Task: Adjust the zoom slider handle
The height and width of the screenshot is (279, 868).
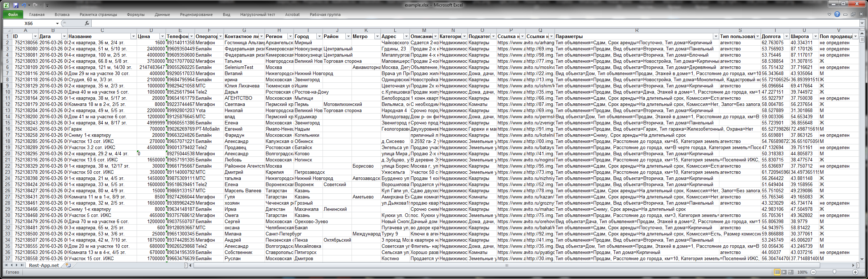Action: [834, 272]
